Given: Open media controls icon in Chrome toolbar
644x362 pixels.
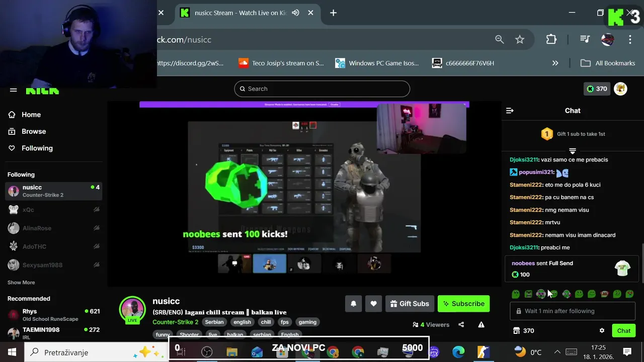Looking at the screenshot, I should pos(585,39).
